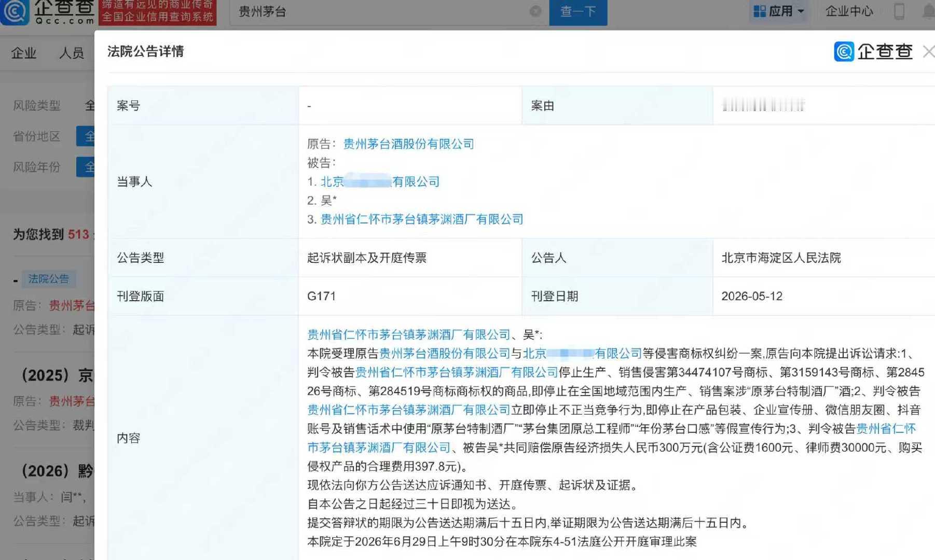Open defendant 3 link 贵州省仁怀市茅台镇茅渊酒厂有限公司

(x=421, y=219)
